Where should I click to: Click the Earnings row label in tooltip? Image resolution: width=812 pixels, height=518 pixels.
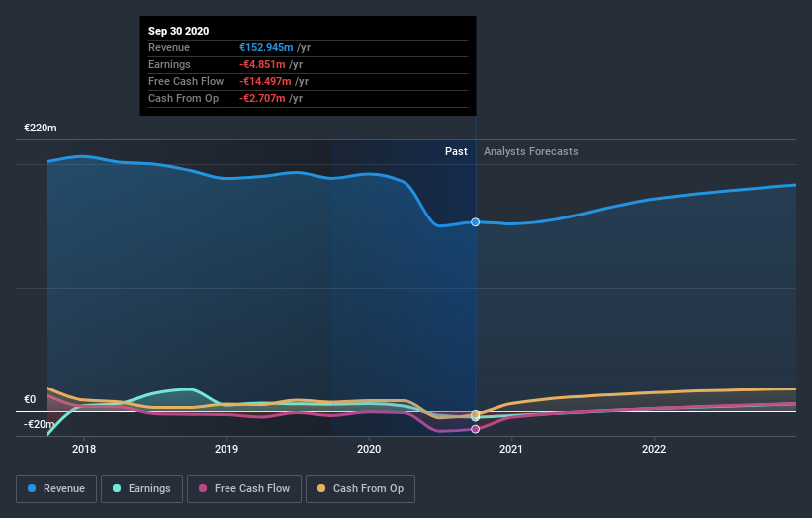(x=169, y=64)
